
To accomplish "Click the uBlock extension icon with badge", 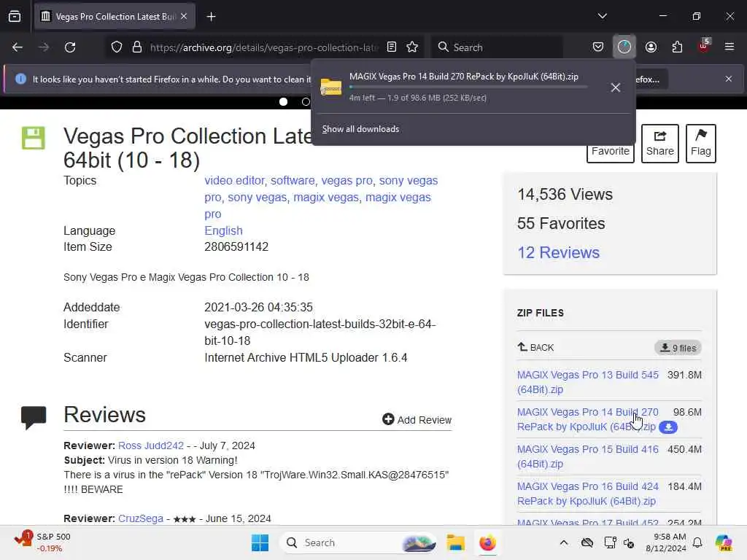I will pyautogui.click(x=704, y=46).
